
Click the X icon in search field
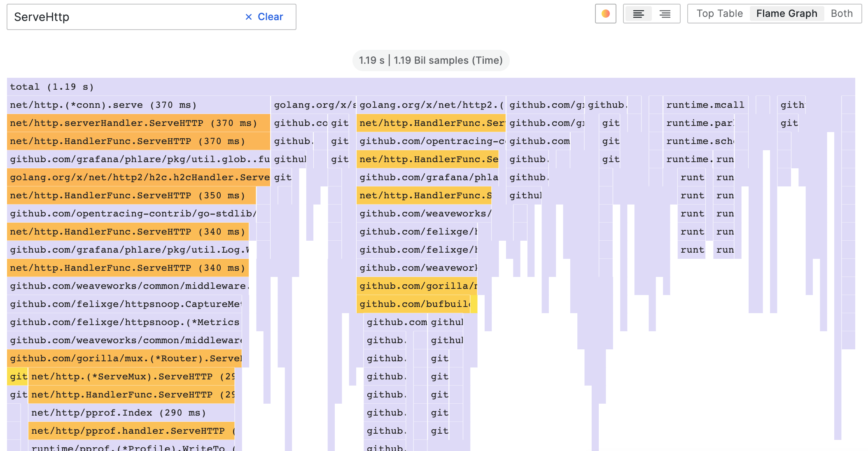pos(248,17)
